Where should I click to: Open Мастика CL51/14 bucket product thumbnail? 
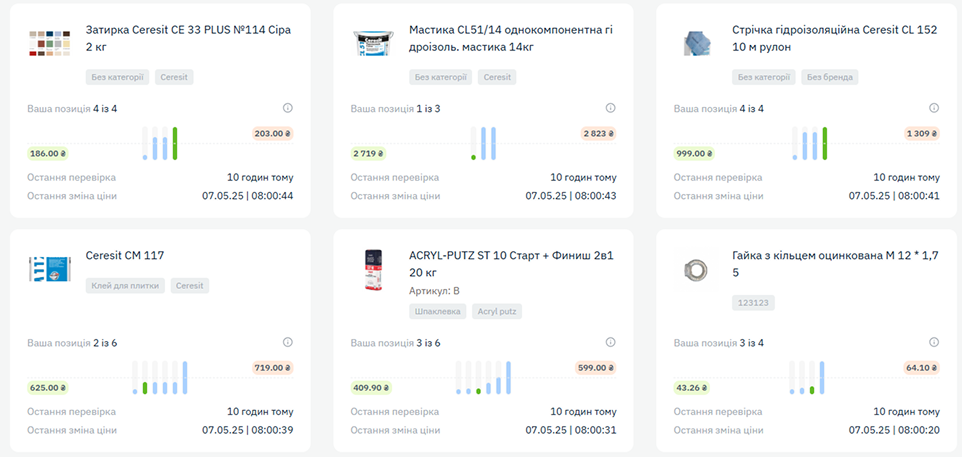coord(373,43)
